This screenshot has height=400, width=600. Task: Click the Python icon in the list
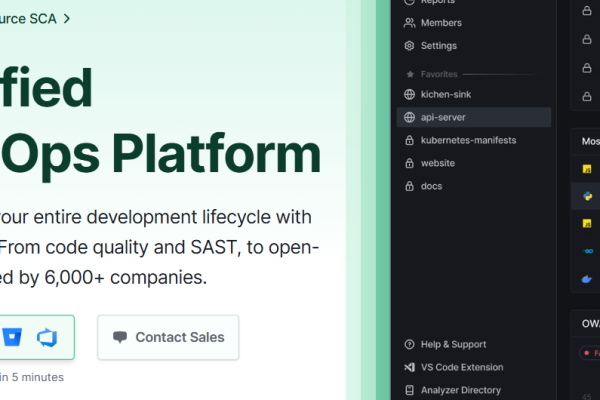click(587, 196)
